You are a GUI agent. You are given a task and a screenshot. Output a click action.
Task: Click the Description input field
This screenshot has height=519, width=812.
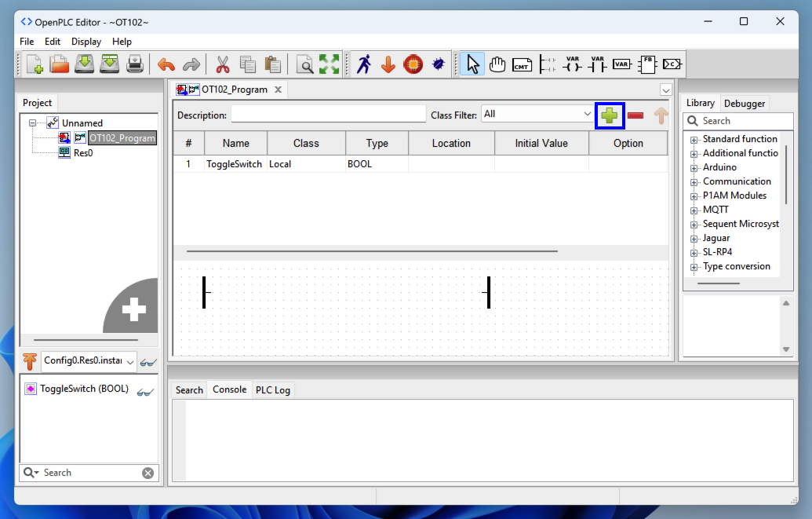[328, 114]
